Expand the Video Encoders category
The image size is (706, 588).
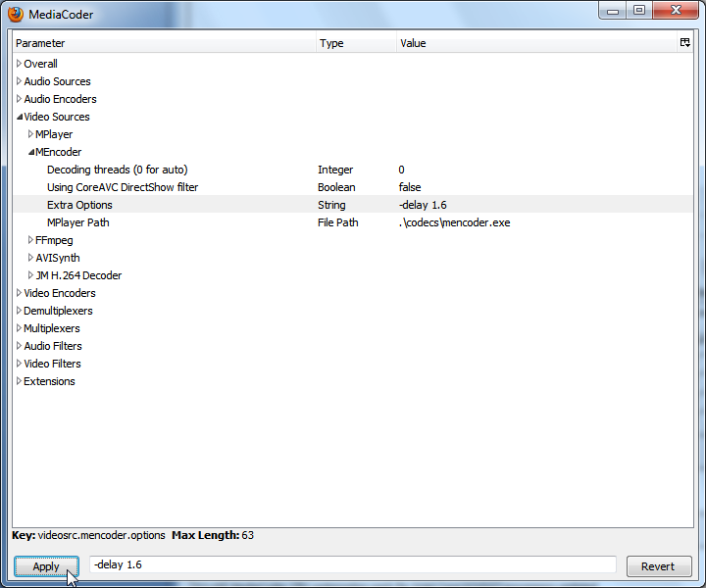point(19,293)
